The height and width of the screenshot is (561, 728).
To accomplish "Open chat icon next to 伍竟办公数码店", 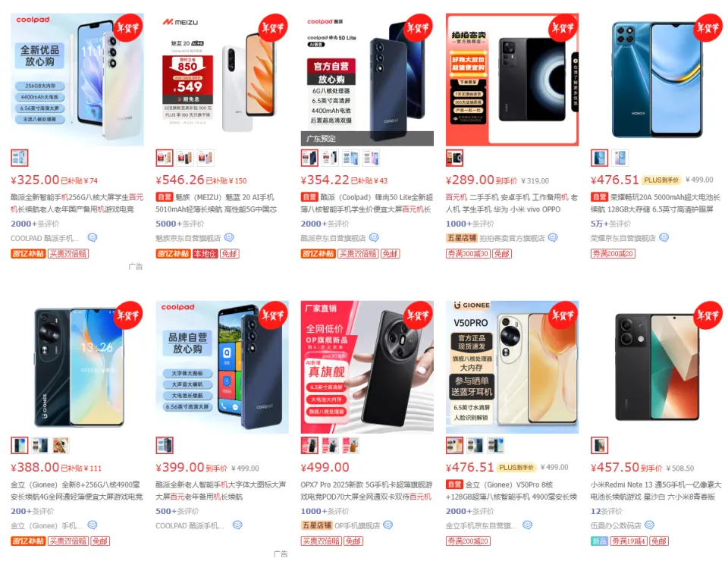I will [650, 525].
